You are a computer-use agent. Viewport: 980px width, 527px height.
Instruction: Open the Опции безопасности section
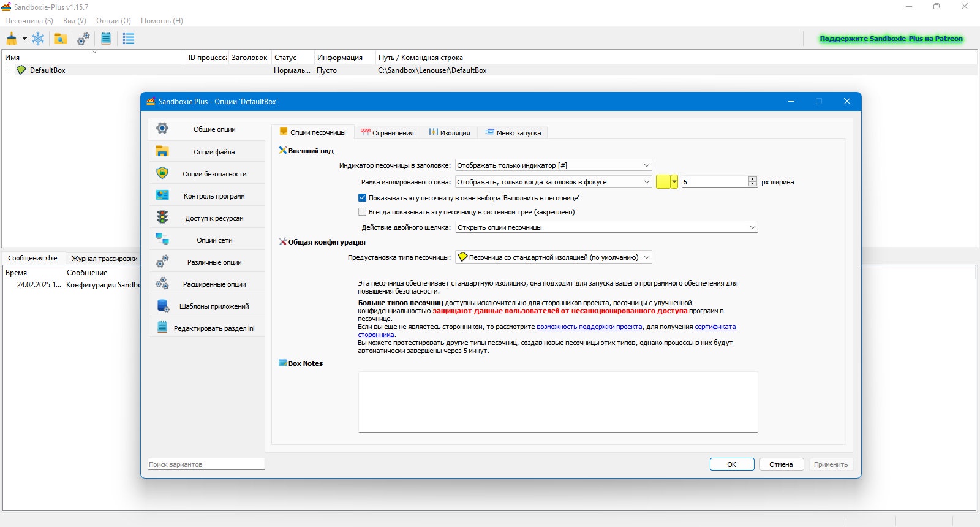point(206,173)
